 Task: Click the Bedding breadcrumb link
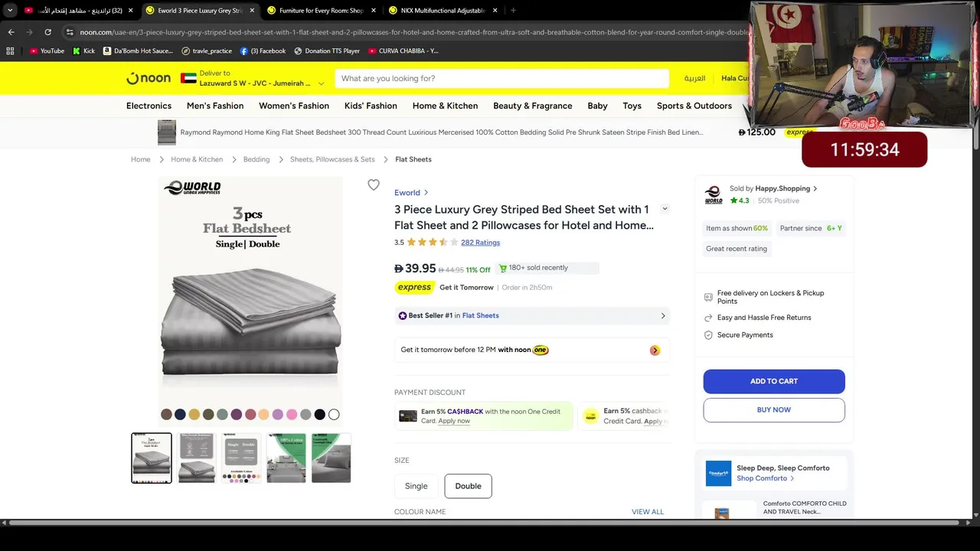(256, 159)
